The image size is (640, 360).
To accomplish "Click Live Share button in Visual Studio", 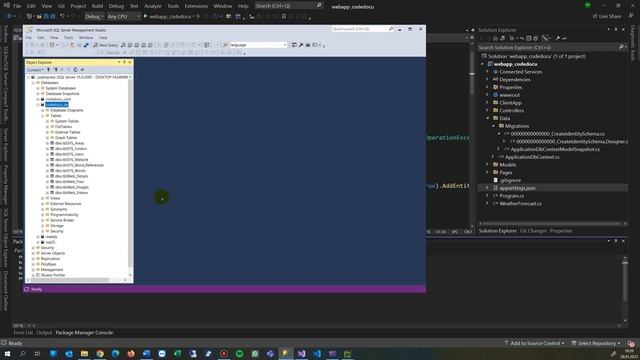I will (607, 16).
